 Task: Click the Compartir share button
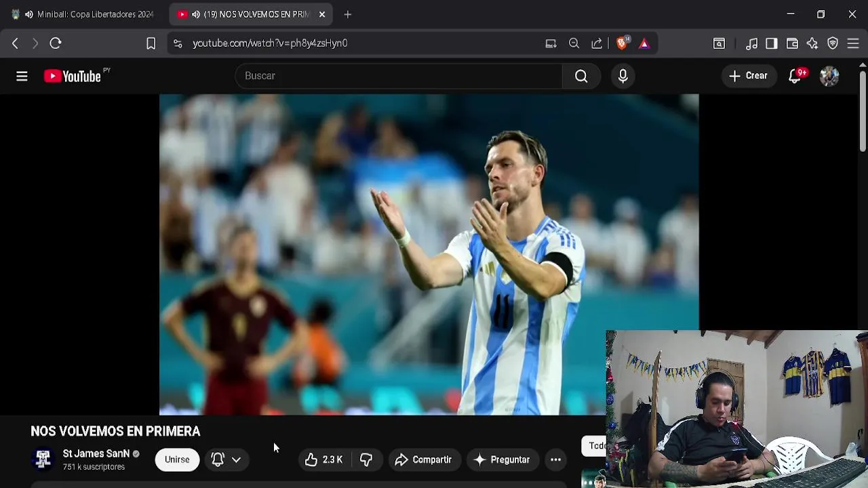coord(423,460)
